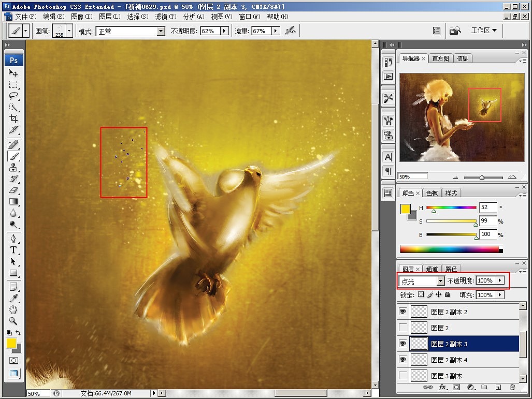Pick the Clone Stamp tool
The width and height of the screenshot is (532, 399).
pyautogui.click(x=13, y=167)
